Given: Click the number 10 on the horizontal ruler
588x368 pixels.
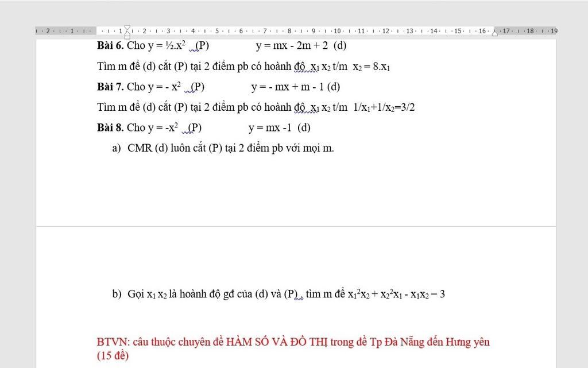Looking at the screenshot, I should [337, 31].
